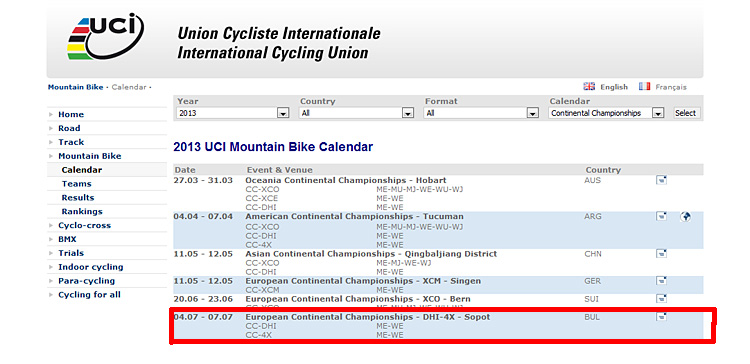Click country code BUL
Image resolution: width=750 pixels, height=364 pixels.
[592, 317]
